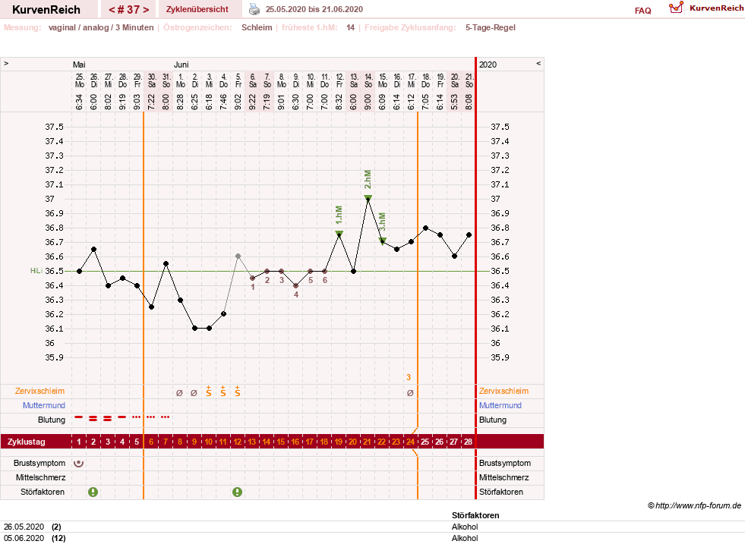
Task: Open the nfp-forum.de copyright link
Action: [694, 505]
